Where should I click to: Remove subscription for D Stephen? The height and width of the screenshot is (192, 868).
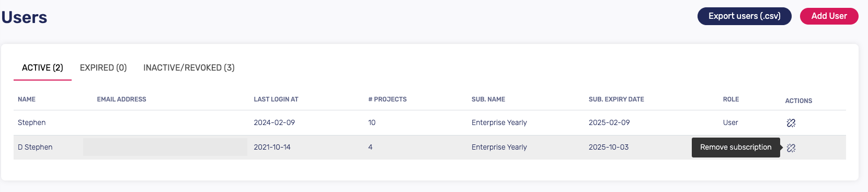point(791,148)
